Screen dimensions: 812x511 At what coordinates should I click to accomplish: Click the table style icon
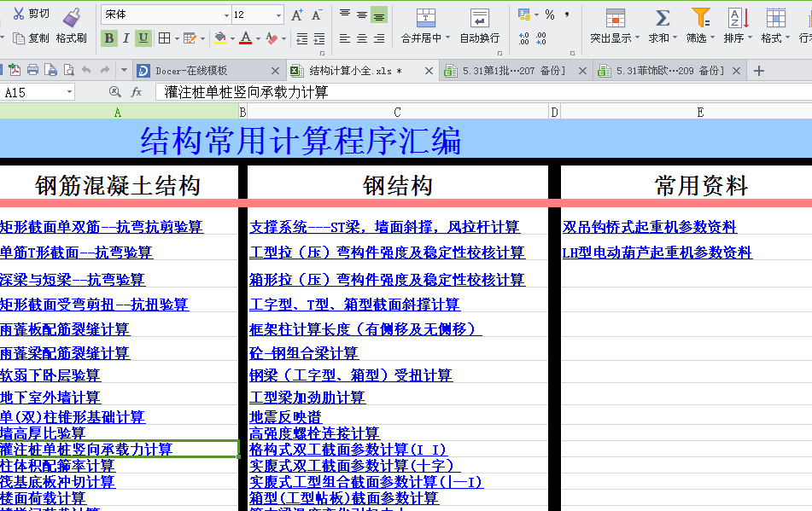coord(190,38)
